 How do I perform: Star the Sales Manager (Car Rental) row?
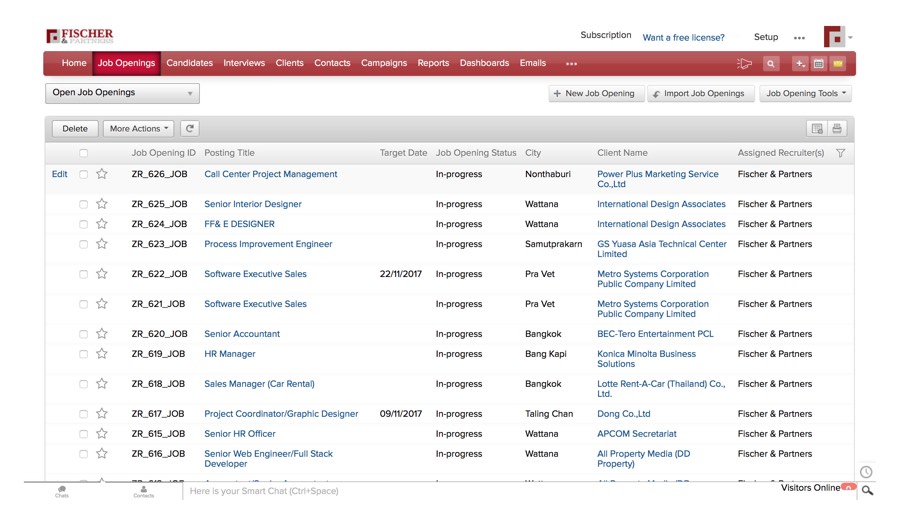[102, 383]
